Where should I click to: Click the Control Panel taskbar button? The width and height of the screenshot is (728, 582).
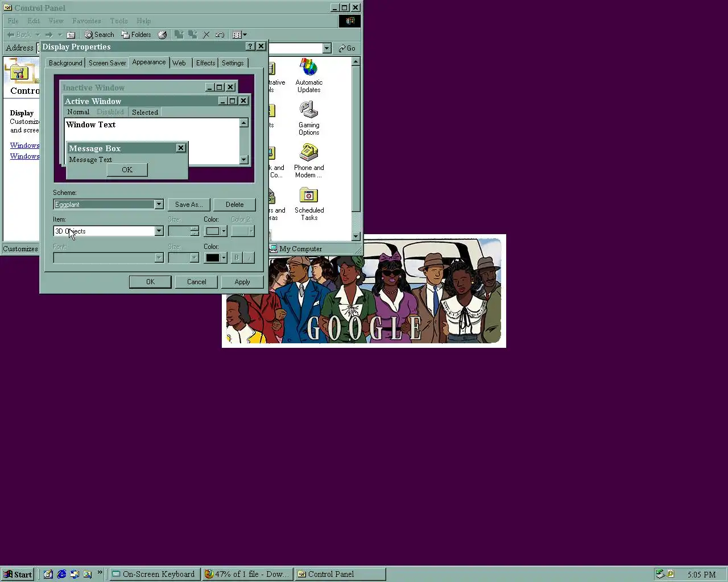coord(340,574)
